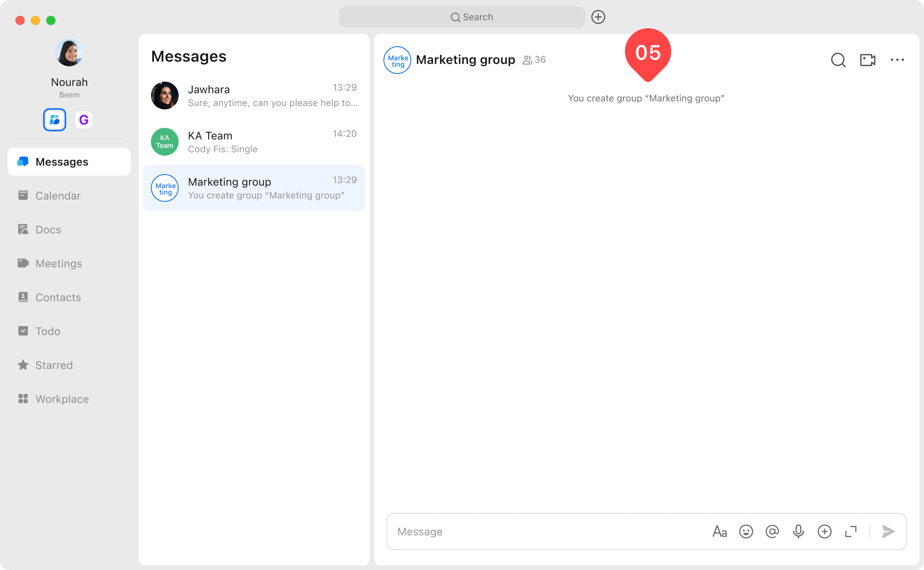View the 36 group members count
Viewport: 924px width, 570px height.
click(534, 60)
